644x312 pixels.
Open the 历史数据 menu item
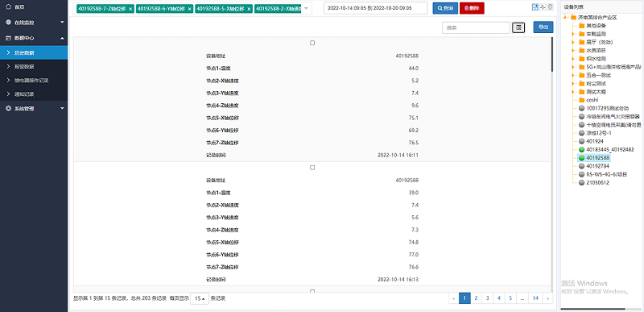coord(34,52)
